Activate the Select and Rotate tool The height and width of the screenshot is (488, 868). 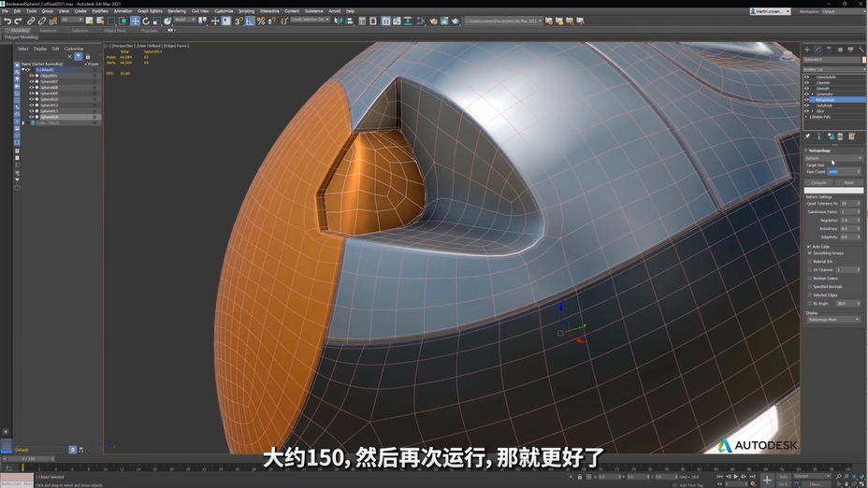pyautogui.click(x=146, y=21)
